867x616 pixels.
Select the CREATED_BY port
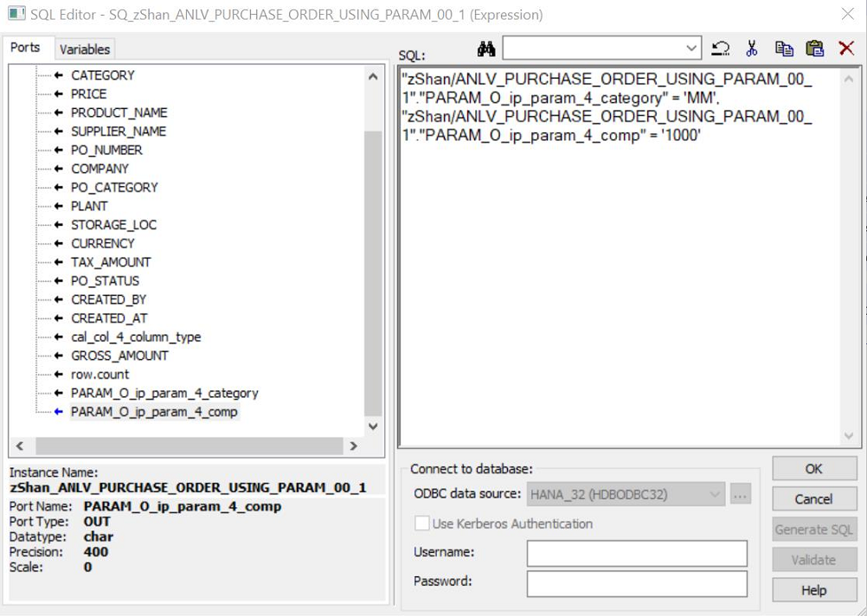[108, 299]
